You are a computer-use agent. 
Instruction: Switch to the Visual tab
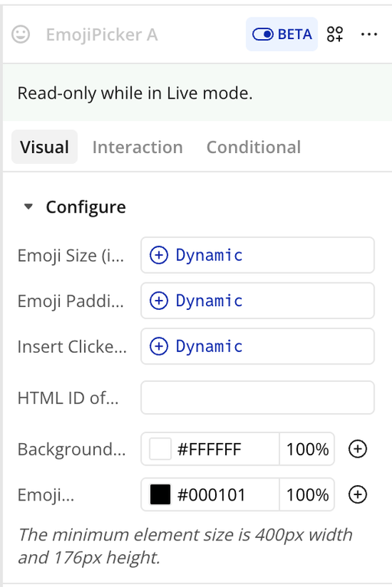point(44,147)
